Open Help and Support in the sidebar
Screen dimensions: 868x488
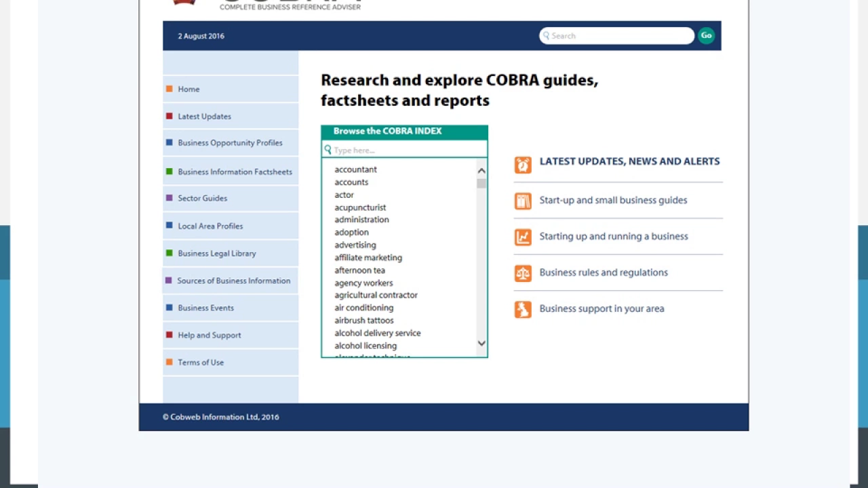coord(231,335)
